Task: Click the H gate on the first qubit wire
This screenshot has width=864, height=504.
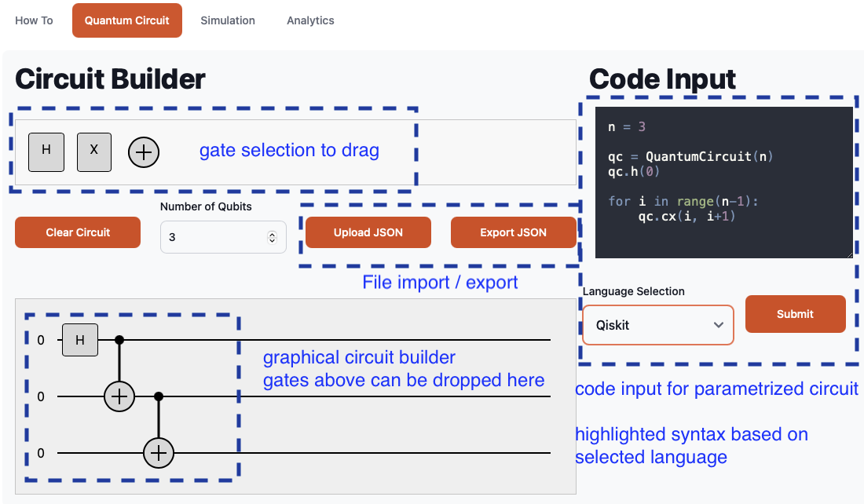Action: point(79,340)
